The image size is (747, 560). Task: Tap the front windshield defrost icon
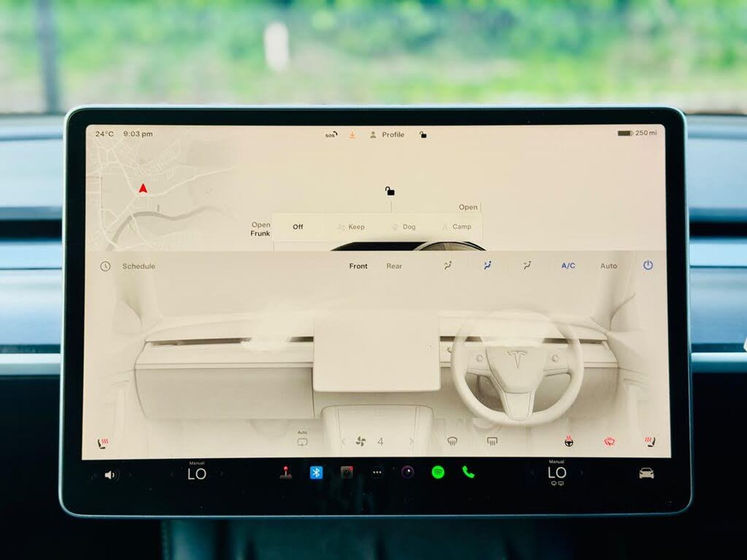pos(452,441)
